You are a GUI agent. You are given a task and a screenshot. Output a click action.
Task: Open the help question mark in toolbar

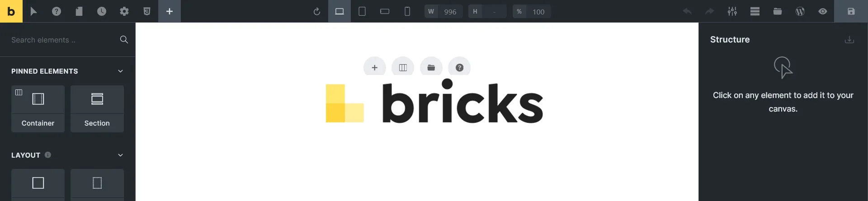pyautogui.click(x=57, y=11)
